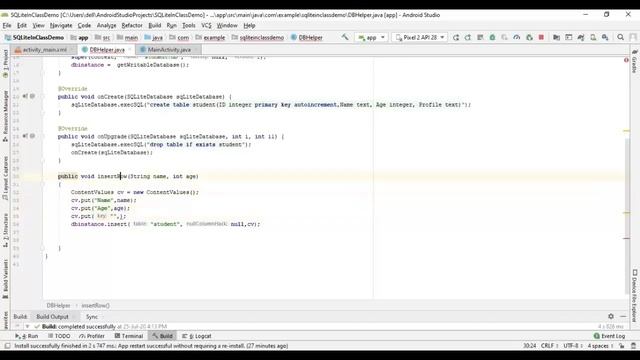The image size is (640, 360).
Task: Open the Resource Manager sidebar
Action: [5, 116]
